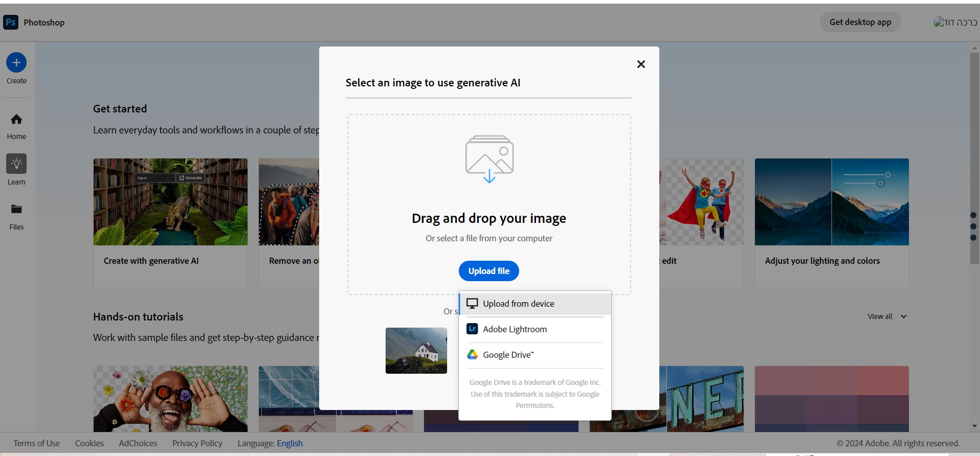This screenshot has height=456, width=980.
Task: Click the Create plus icon
Action: 16,62
